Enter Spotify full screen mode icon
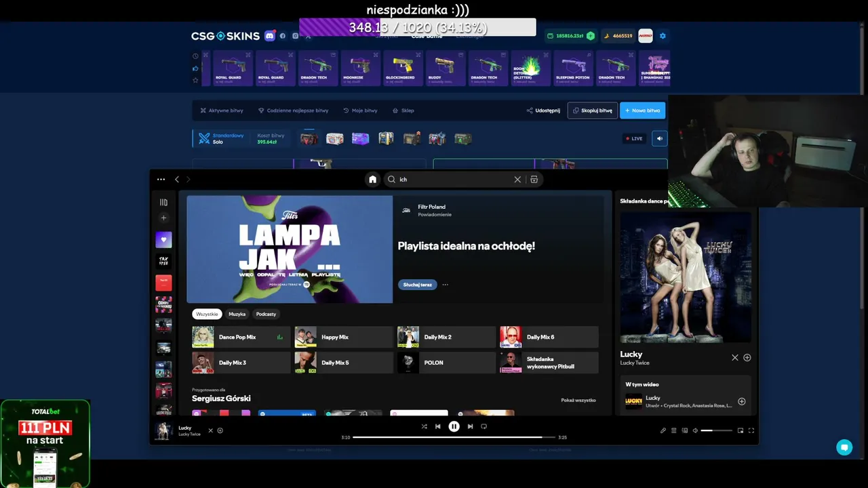Image resolution: width=868 pixels, height=488 pixels. coord(751,430)
